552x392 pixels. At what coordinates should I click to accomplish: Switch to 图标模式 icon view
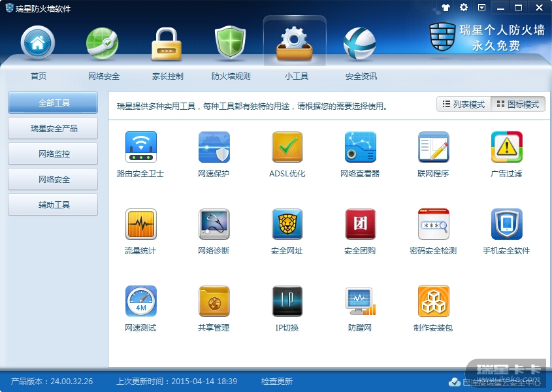click(518, 105)
